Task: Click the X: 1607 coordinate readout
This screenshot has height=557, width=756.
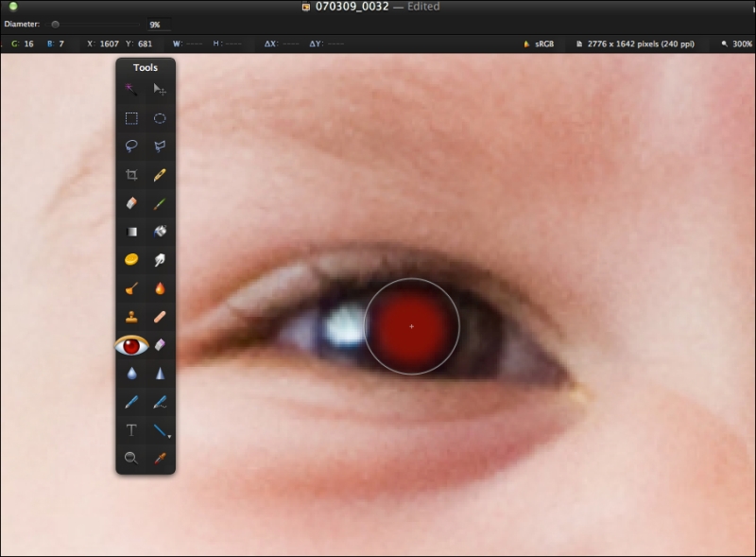Action: tap(103, 44)
